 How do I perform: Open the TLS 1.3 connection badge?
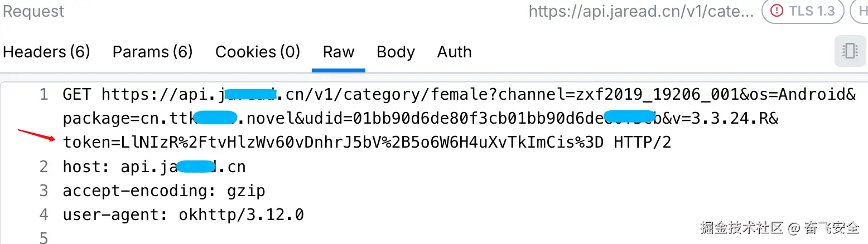[802, 11]
